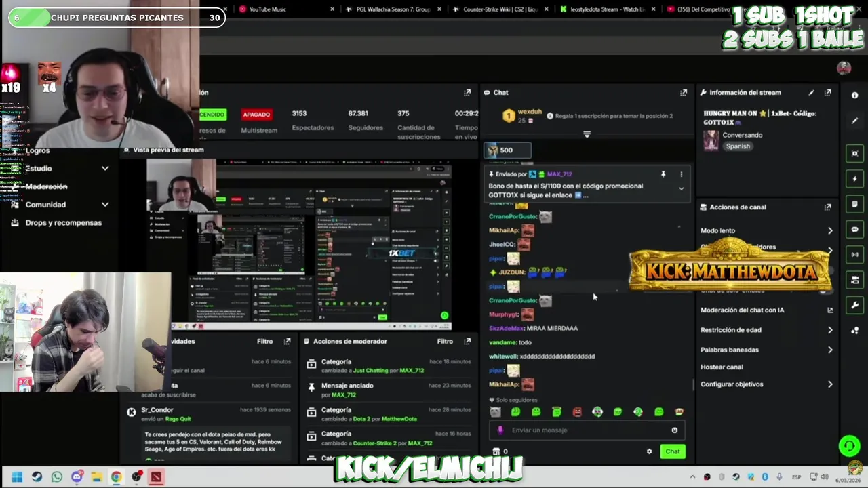The width and height of the screenshot is (868, 488).
Task: Click the green Chat send button
Action: 673,451
